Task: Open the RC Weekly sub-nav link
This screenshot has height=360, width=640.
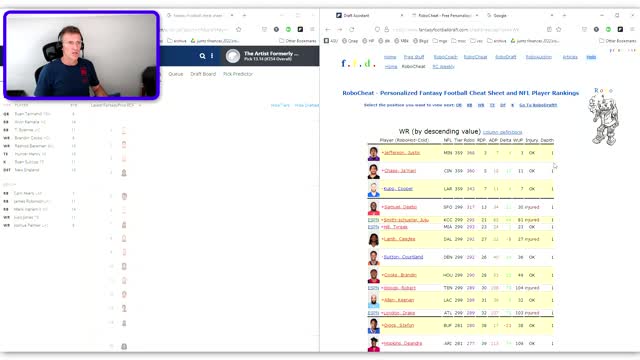Action: [443, 67]
